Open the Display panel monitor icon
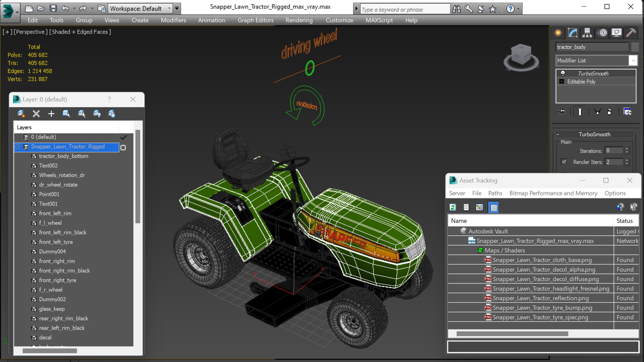The image size is (644, 362). [x=617, y=33]
